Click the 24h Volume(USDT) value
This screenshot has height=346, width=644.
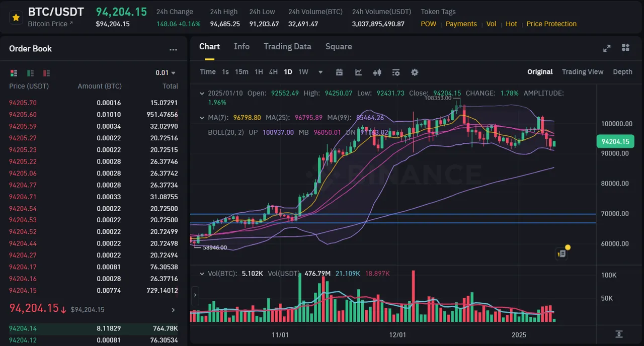click(378, 24)
